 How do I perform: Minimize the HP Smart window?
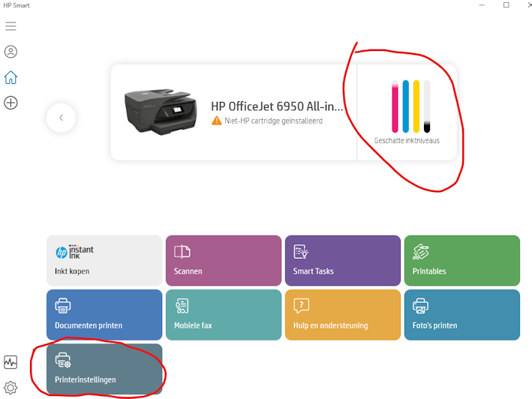click(482, 5)
